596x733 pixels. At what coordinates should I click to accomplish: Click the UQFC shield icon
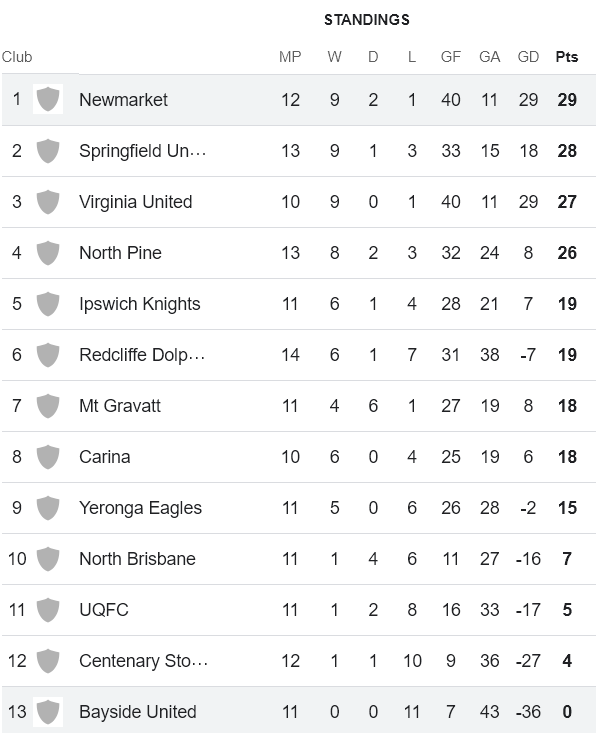click(48, 609)
